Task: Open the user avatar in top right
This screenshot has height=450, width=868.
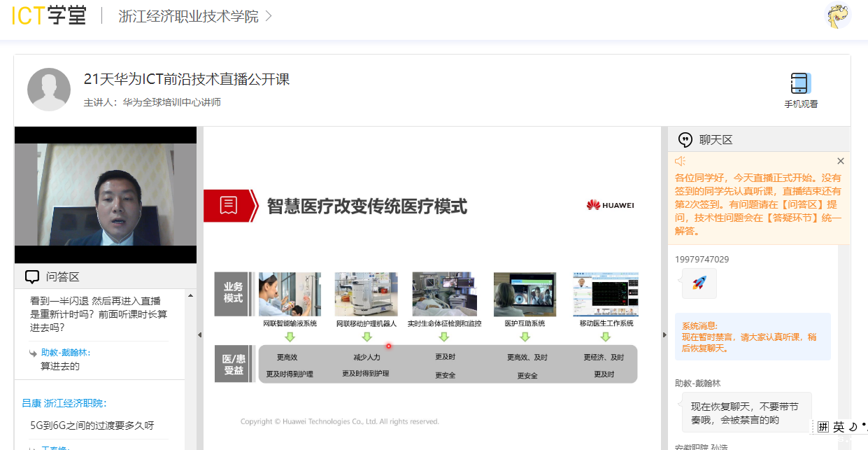Action: click(838, 16)
